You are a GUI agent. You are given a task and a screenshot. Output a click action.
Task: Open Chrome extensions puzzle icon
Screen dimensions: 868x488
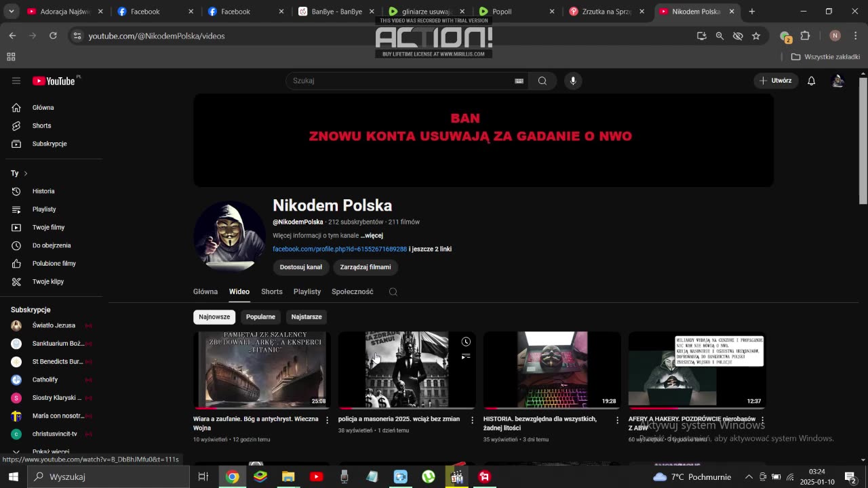coord(806,36)
